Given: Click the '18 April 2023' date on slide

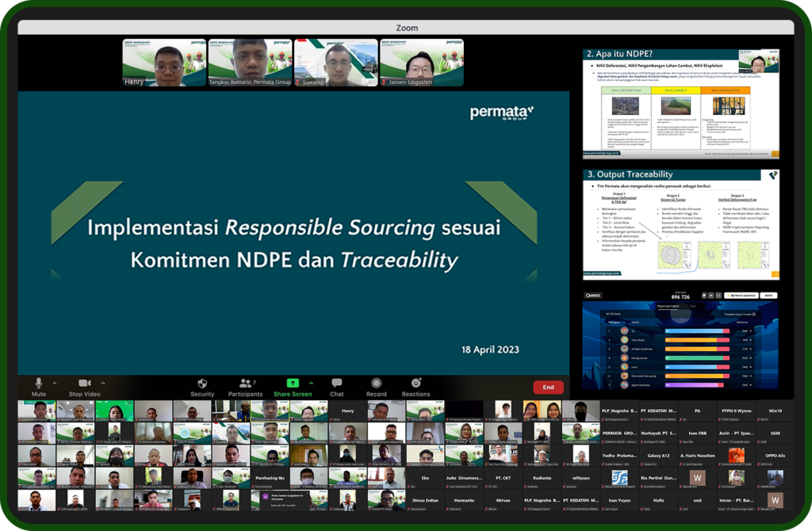Looking at the screenshot, I should 490,350.
